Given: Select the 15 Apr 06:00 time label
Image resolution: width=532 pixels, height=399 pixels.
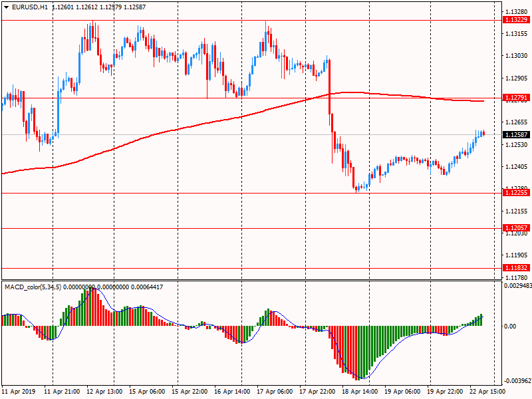Looking at the screenshot, I should coord(147,392).
